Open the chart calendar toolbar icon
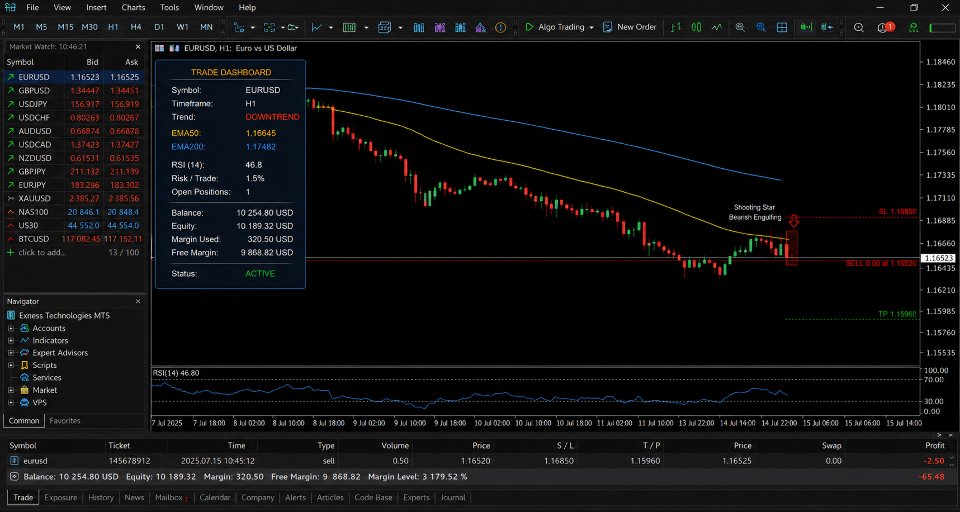Screen dimensions: 960x512 pos(384,28)
